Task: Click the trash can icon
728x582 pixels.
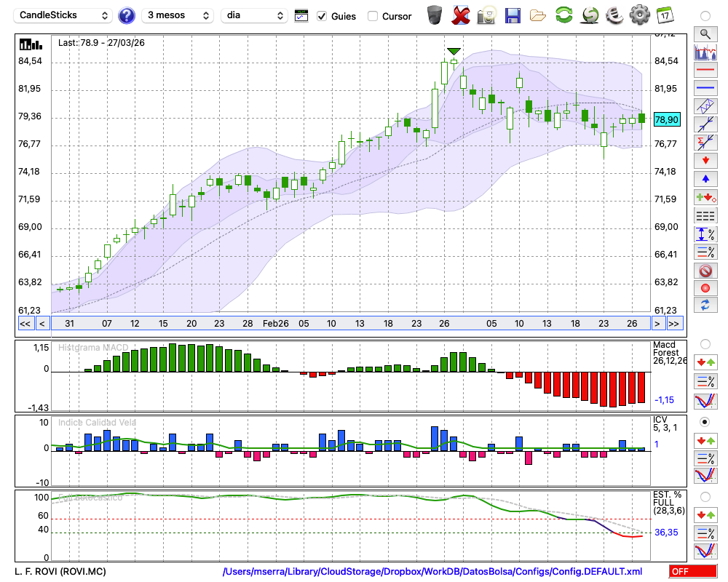Action: 435,15
